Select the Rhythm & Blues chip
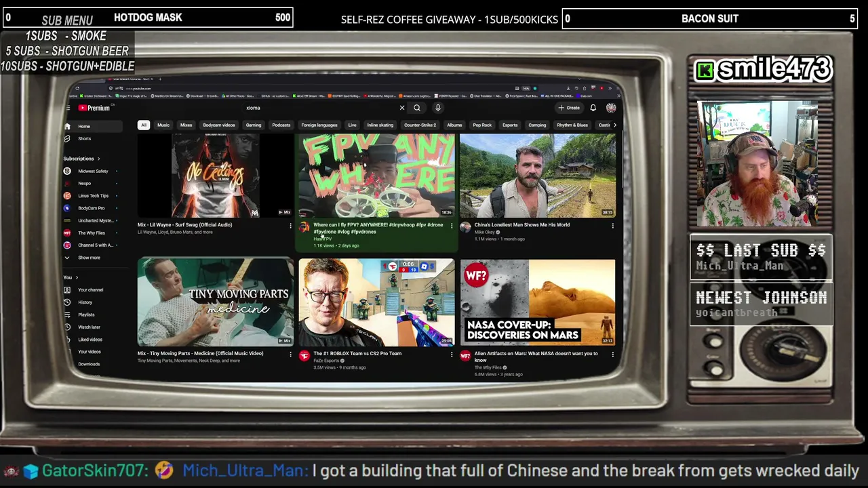 [x=572, y=125]
